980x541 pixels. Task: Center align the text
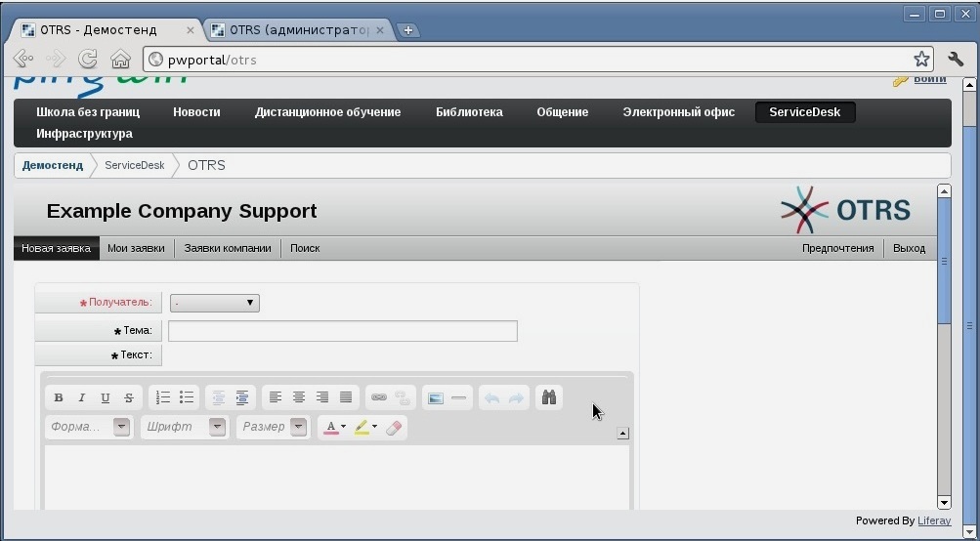(x=299, y=397)
